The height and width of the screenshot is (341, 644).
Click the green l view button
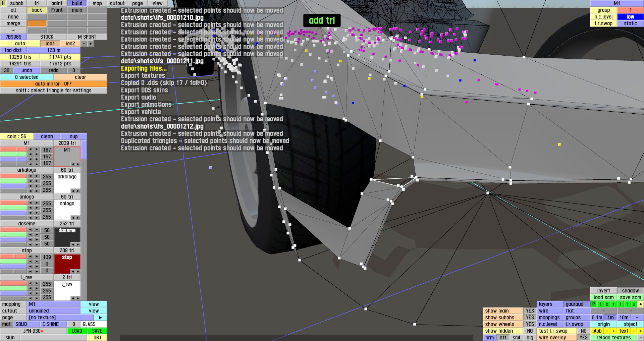621,304
